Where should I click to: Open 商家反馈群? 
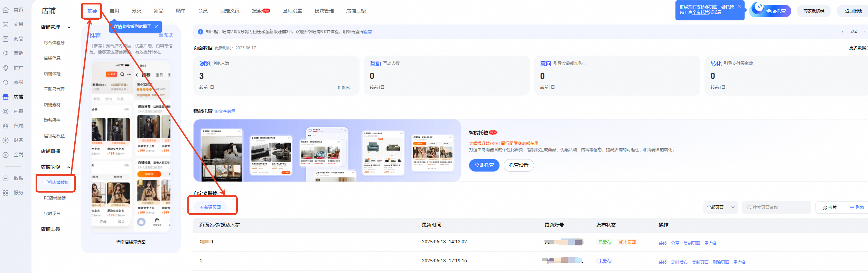pos(814,11)
